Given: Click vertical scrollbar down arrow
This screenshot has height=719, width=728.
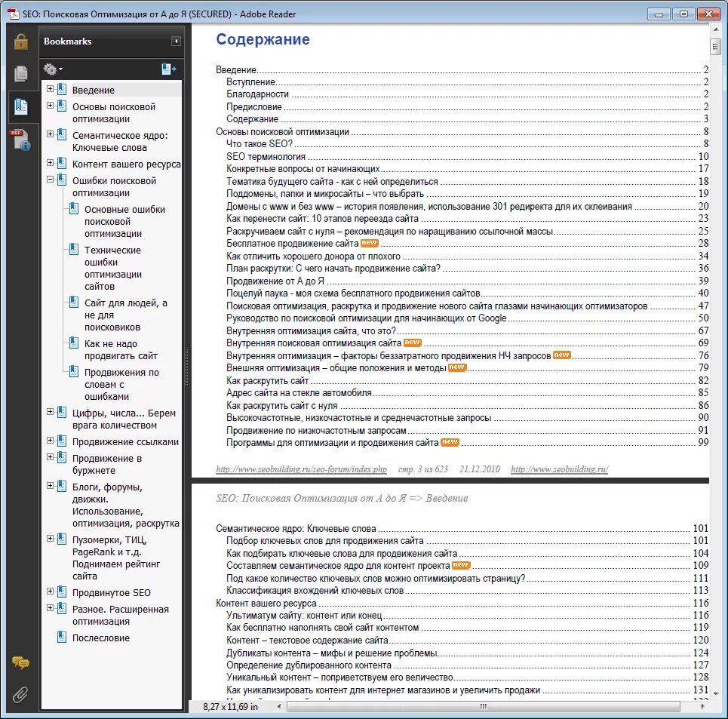Looking at the screenshot, I should pyautogui.click(x=715, y=693).
